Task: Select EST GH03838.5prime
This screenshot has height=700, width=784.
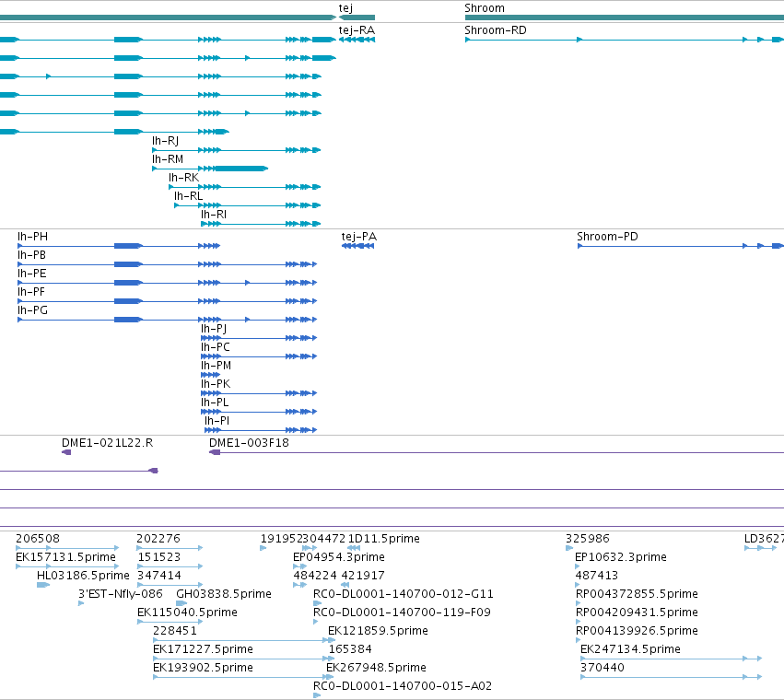Action: (x=224, y=594)
